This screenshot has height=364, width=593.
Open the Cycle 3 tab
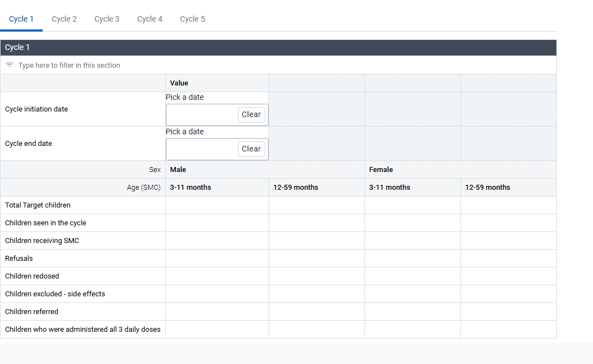click(x=107, y=19)
